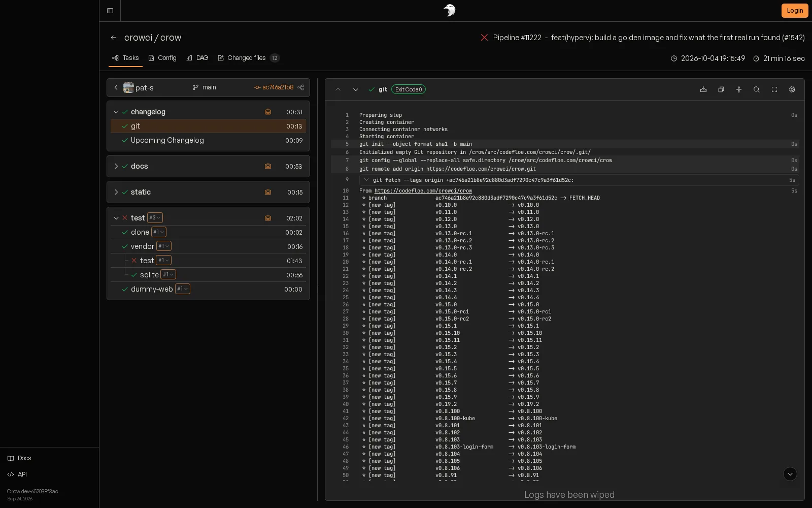812x508 pixels.
Task: Collapse the changelog workflow
Action: 116,112
